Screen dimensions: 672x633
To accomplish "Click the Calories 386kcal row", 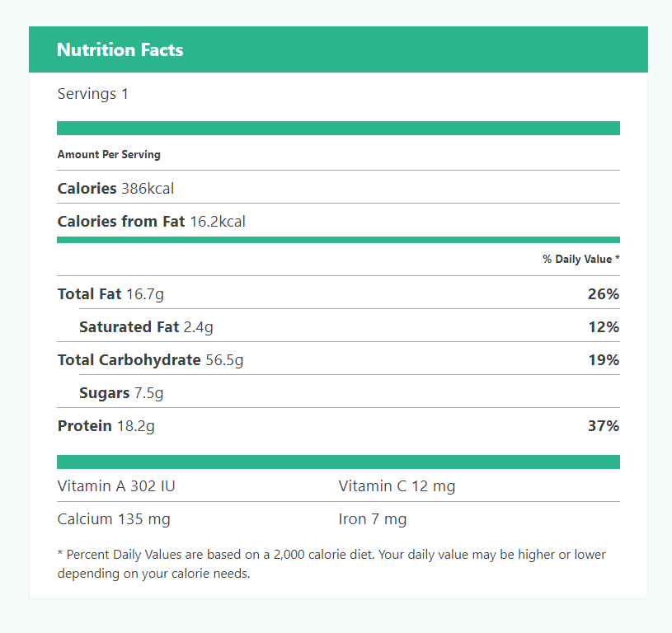I will [115, 189].
